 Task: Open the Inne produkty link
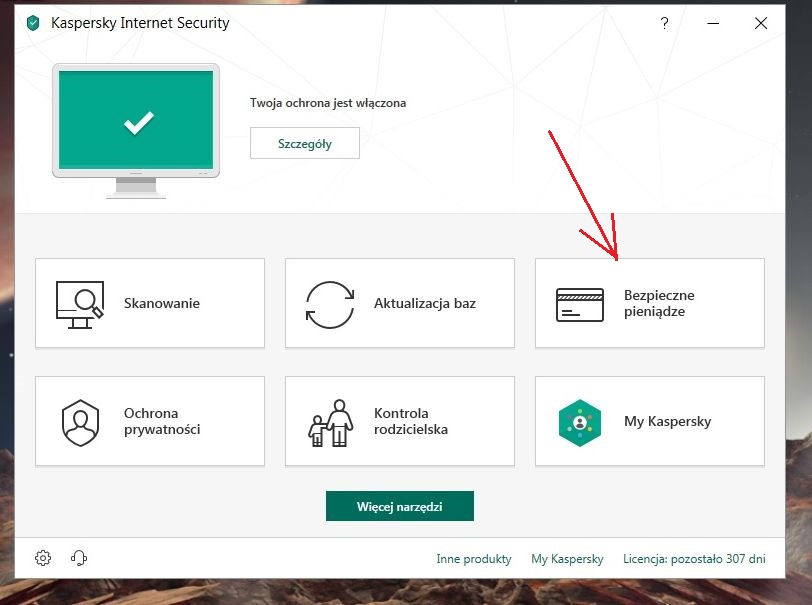point(474,559)
